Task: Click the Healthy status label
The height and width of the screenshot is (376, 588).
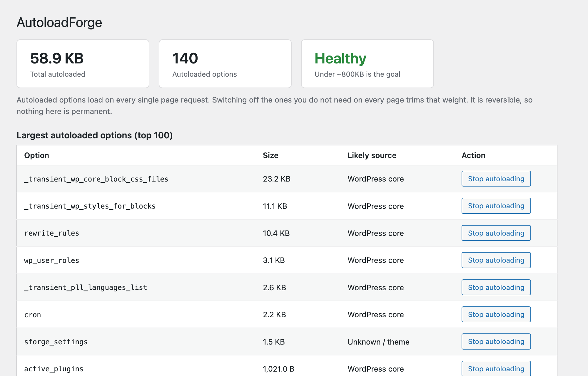Action: pos(340,58)
